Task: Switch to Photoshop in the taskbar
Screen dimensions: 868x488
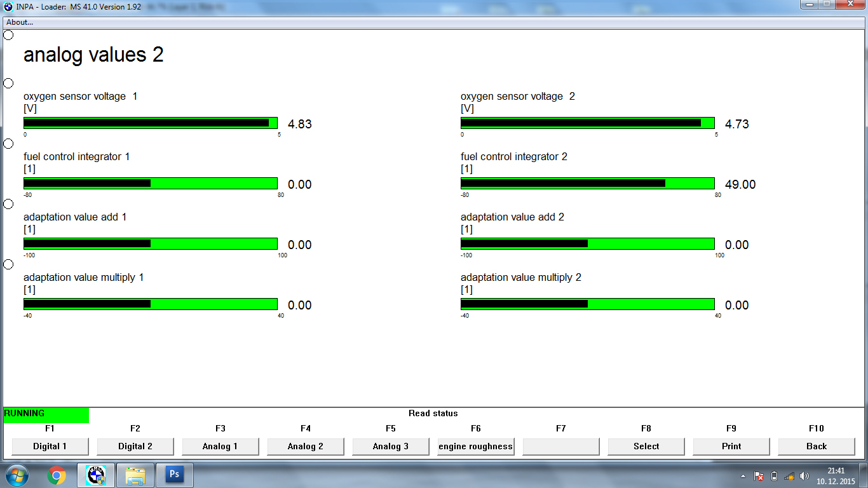Action: coord(174,475)
